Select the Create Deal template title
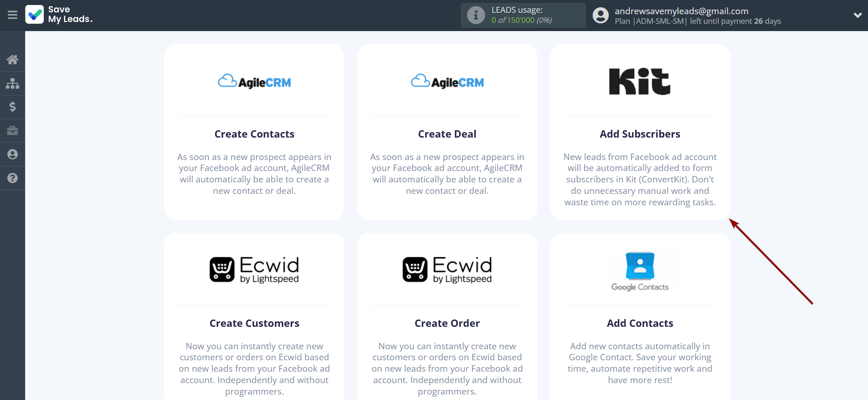Image resolution: width=868 pixels, height=400 pixels. pyautogui.click(x=447, y=134)
